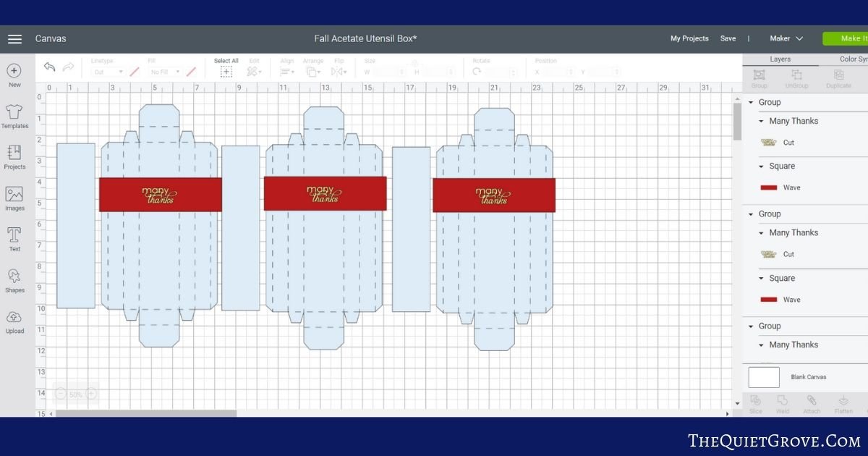Click the Attach tool icon

(x=812, y=400)
